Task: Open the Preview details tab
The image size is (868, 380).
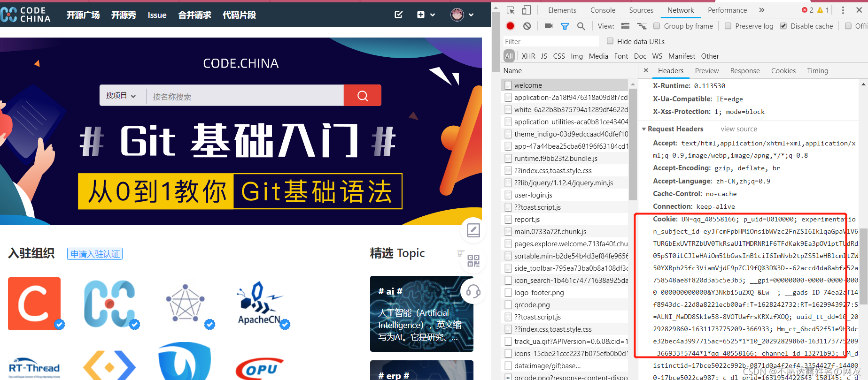Action: pos(707,71)
